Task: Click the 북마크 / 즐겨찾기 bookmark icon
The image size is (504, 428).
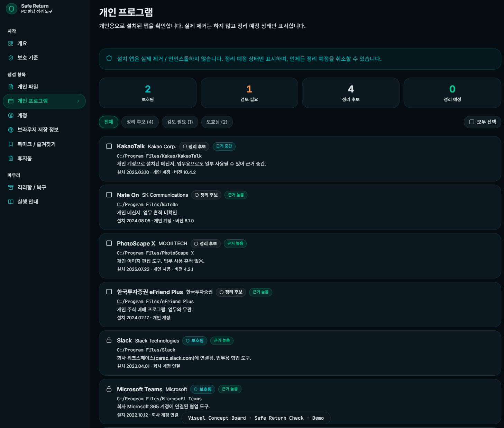Action: (x=11, y=144)
